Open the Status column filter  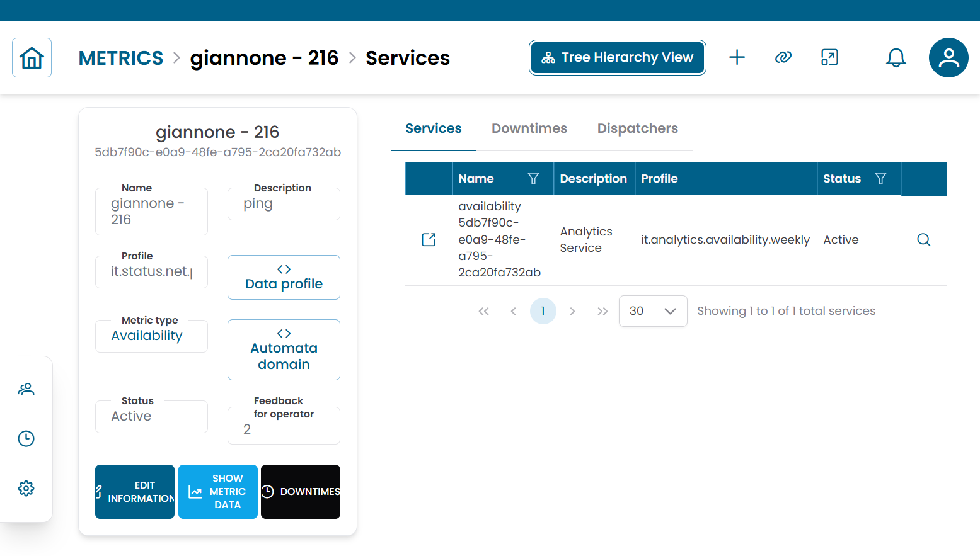pyautogui.click(x=880, y=179)
